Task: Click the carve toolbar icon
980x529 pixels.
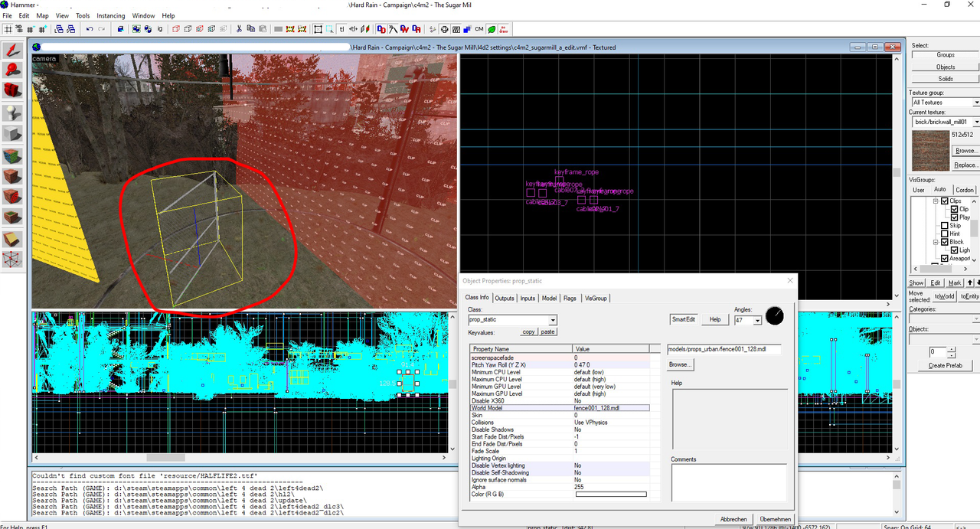Action: [120, 29]
